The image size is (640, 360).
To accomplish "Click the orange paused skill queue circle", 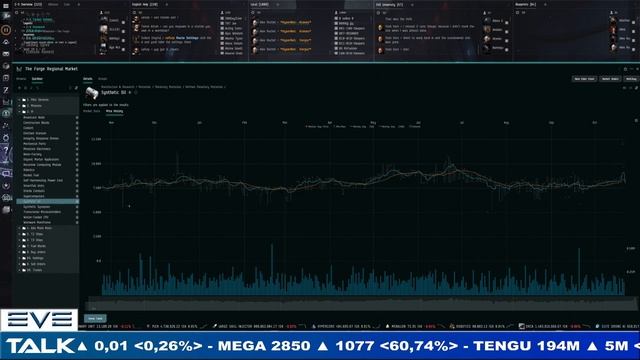I will (x=6, y=30).
